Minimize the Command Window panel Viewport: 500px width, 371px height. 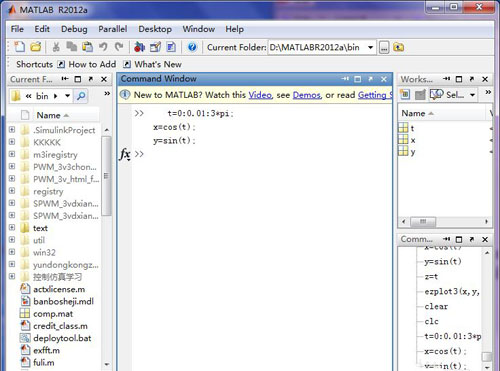345,79
